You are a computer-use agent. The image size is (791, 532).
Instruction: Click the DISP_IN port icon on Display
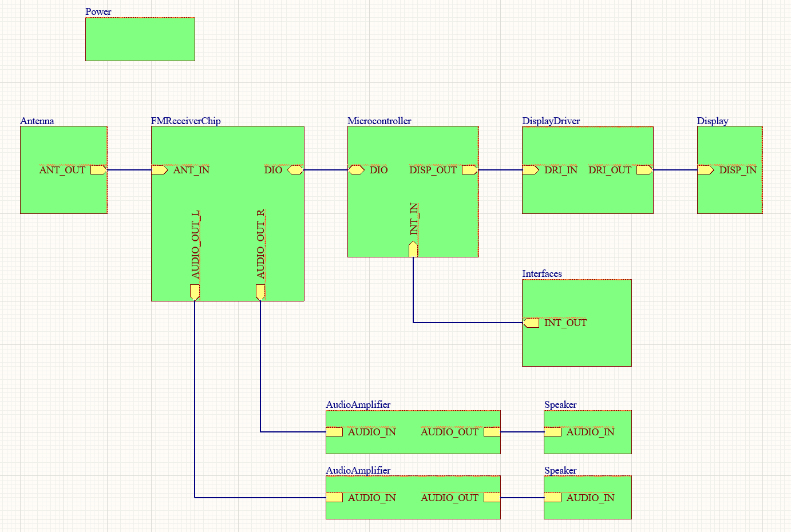coord(706,170)
